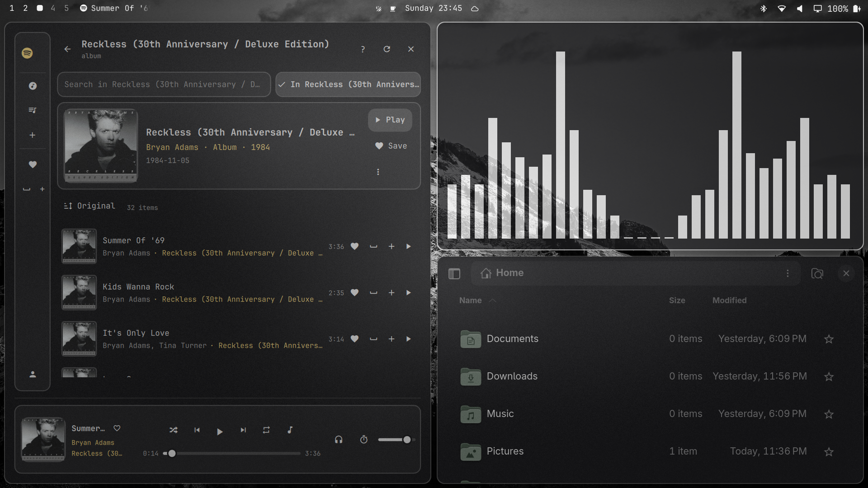Like Kids Wanna Rock track

pos(355,293)
